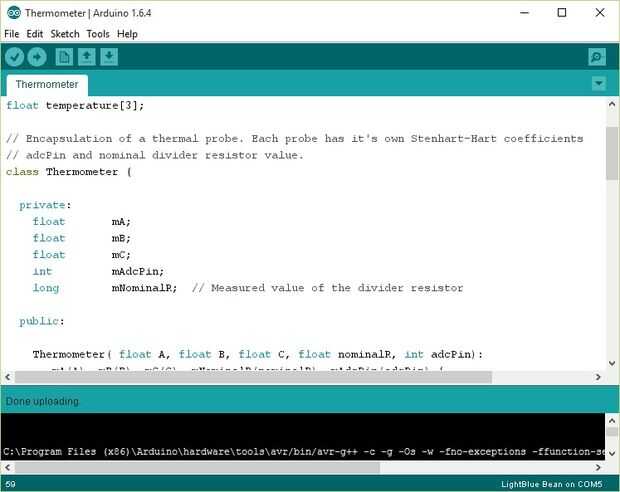Click the 'mAdcPin;' declaration
The height and width of the screenshot is (492, 620).
(x=138, y=271)
